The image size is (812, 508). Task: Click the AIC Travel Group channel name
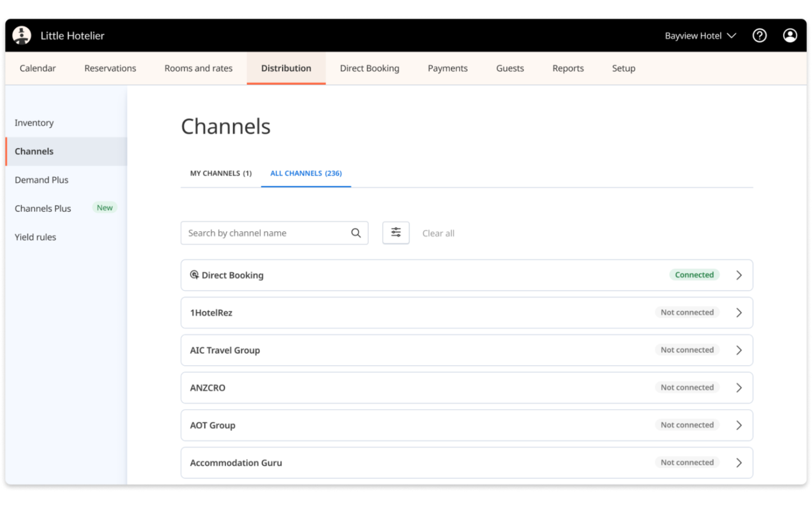click(225, 351)
